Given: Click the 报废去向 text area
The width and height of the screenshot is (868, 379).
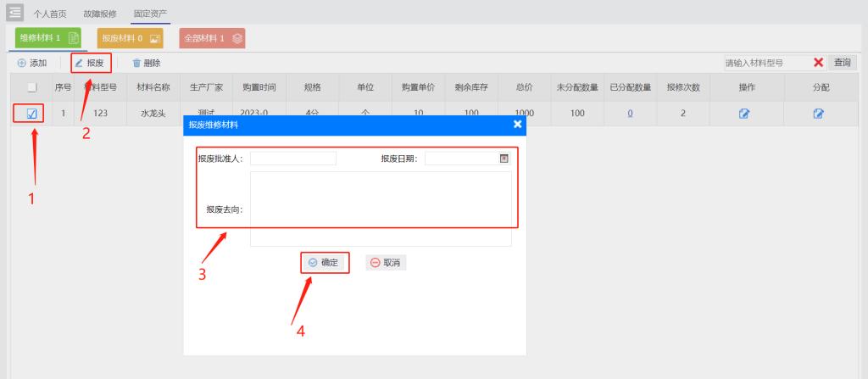Looking at the screenshot, I should [381, 209].
